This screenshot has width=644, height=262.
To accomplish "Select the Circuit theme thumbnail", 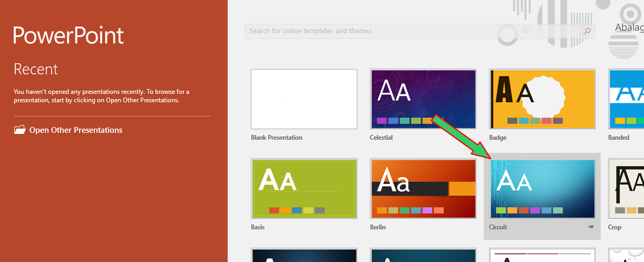I will coord(542,189).
